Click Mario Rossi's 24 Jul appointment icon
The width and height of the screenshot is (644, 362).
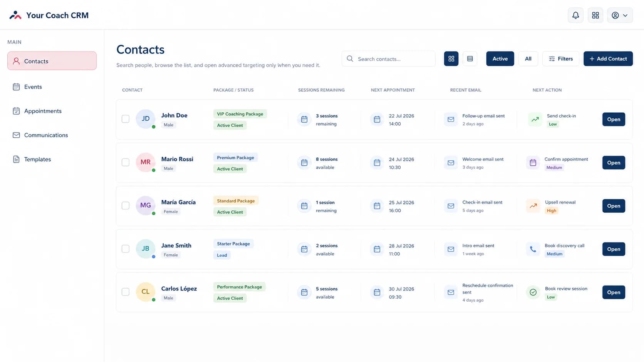pos(377,163)
